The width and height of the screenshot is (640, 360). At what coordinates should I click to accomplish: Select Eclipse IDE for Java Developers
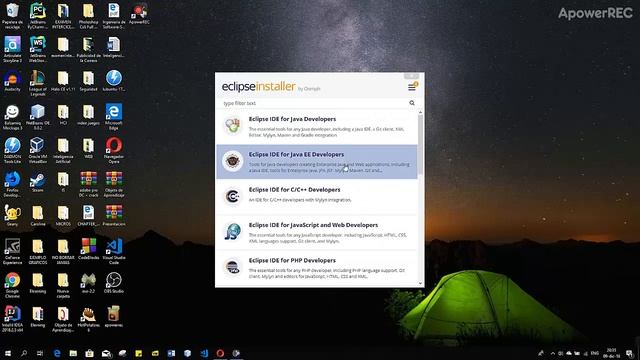pyautogui.click(x=317, y=127)
